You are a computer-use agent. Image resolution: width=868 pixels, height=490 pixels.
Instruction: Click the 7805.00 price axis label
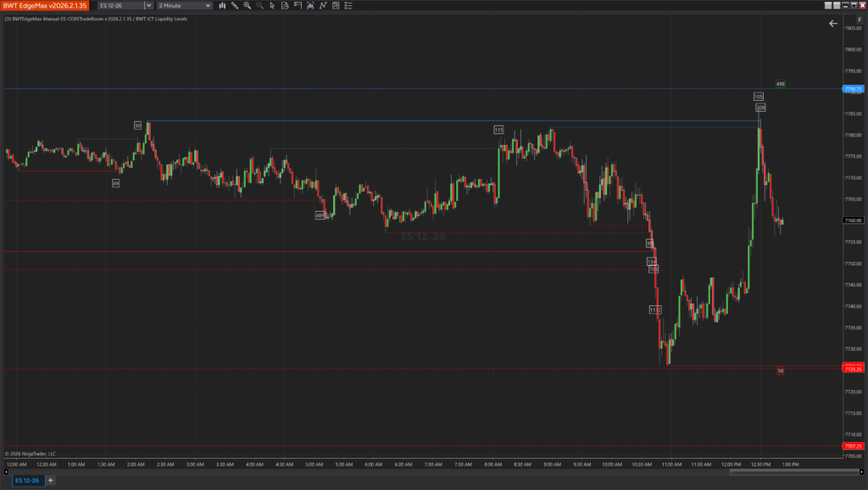pyautogui.click(x=853, y=28)
